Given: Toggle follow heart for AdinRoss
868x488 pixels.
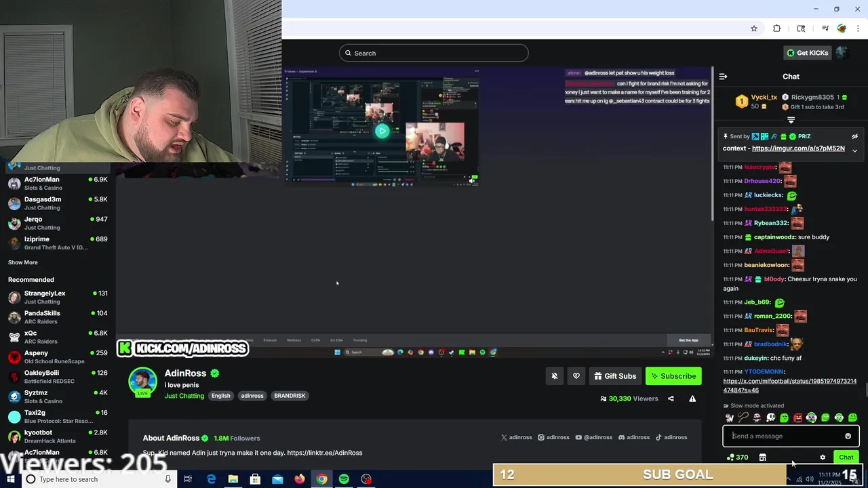Looking at the screenshot, I should pos(576,376).
